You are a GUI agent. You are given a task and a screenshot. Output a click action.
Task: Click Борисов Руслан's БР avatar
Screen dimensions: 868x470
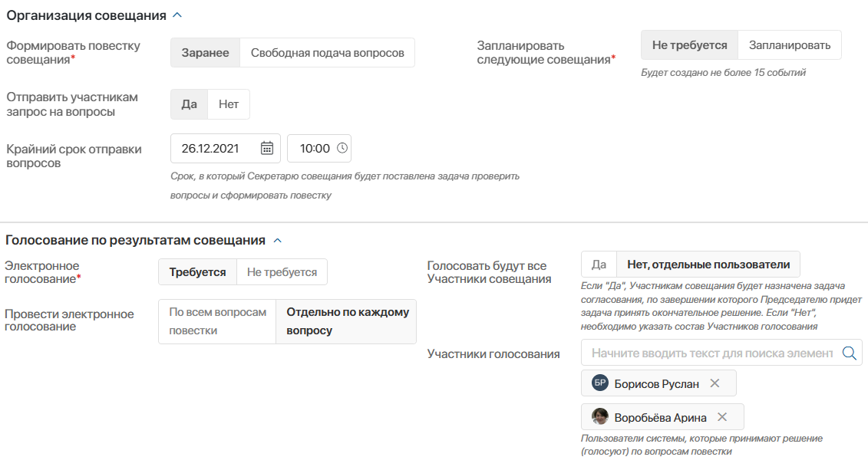[600, 383]
